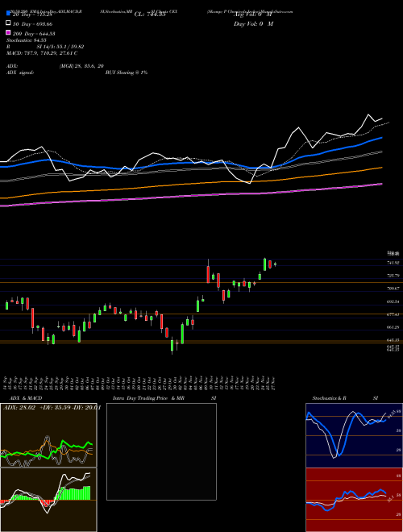Viewport: 403px width, 532px height.
Task: Click the 709.67 price axis label
Action: (393, 289)
